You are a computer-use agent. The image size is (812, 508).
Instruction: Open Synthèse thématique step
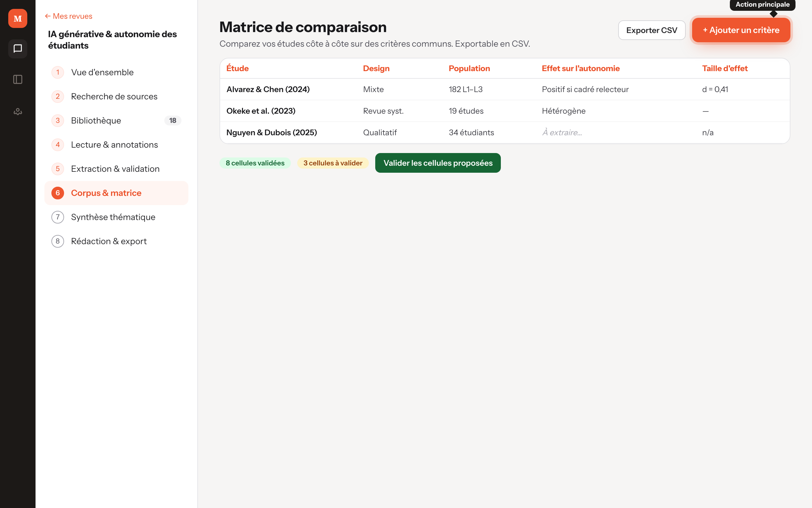(x=116, y=217)
